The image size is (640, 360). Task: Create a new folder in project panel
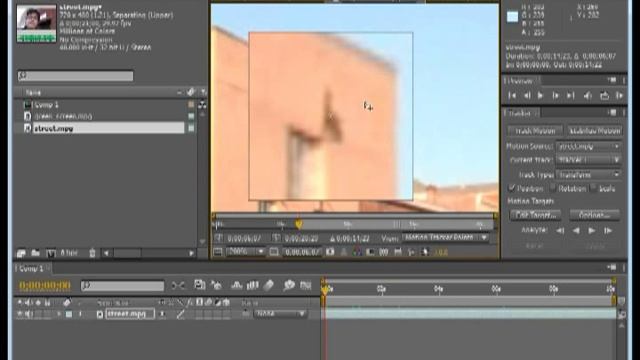36,253
